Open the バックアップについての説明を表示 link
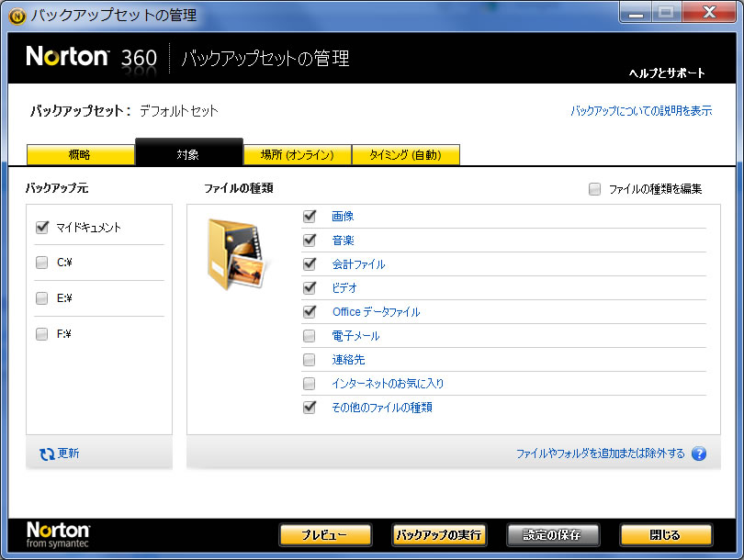 pyautogui.click(x=641, y=111)
